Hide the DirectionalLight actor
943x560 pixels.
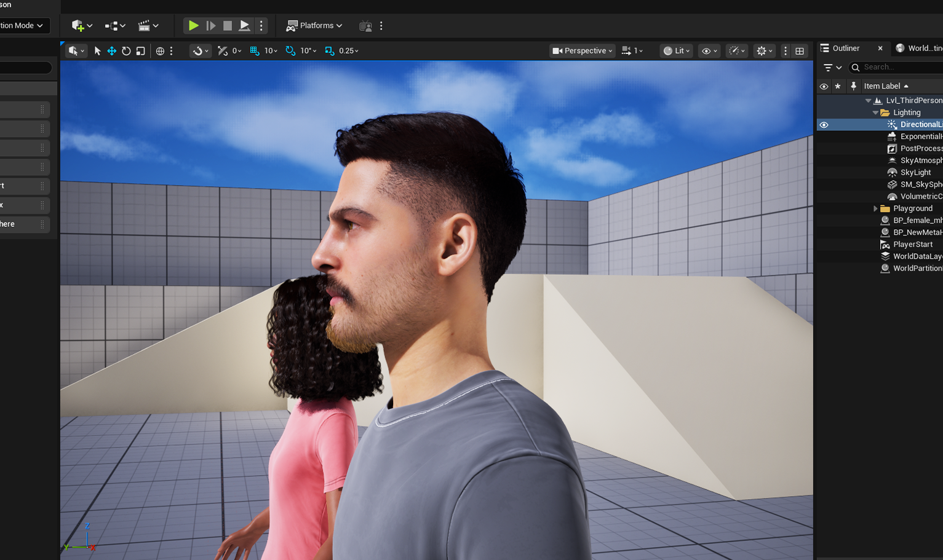(824, 125)
